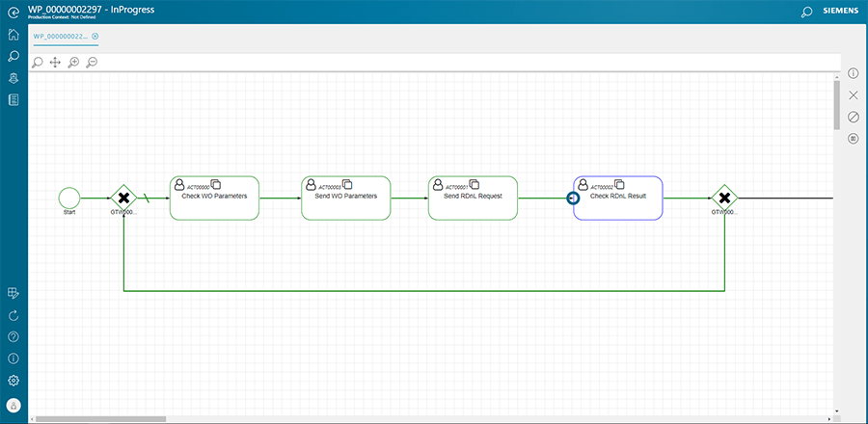Click the ACT00003 label

pyautogui.click(x=330, y=187)
